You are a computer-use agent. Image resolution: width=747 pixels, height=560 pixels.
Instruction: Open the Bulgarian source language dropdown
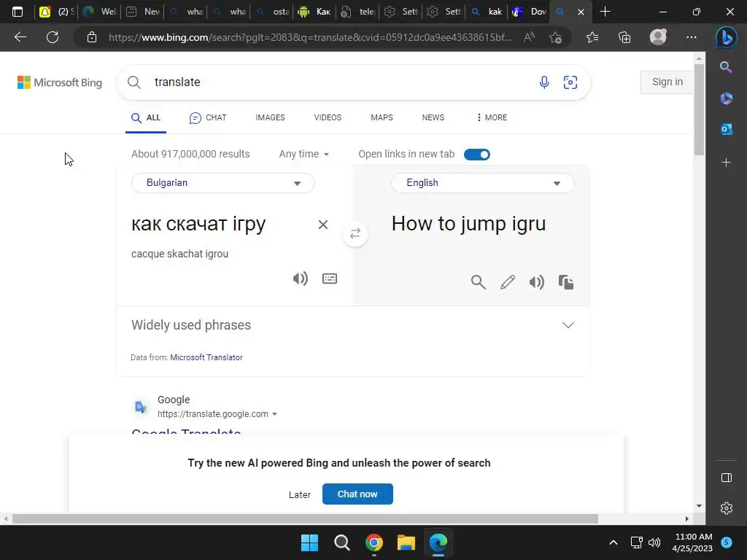223,183
